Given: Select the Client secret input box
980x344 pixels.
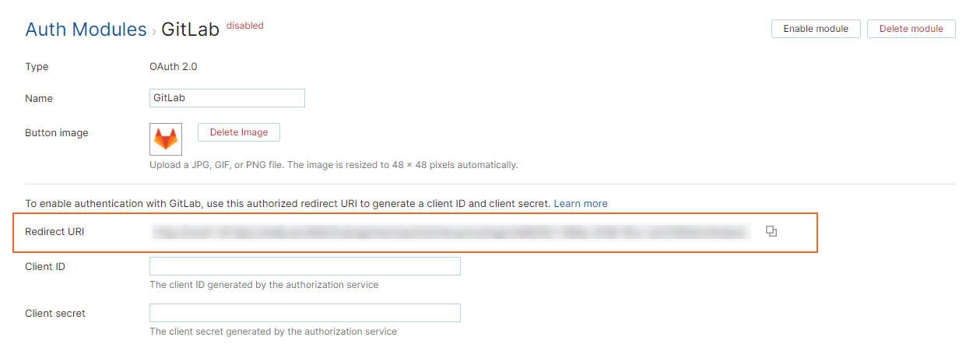Looking at the screenshot, I should 304,313.
